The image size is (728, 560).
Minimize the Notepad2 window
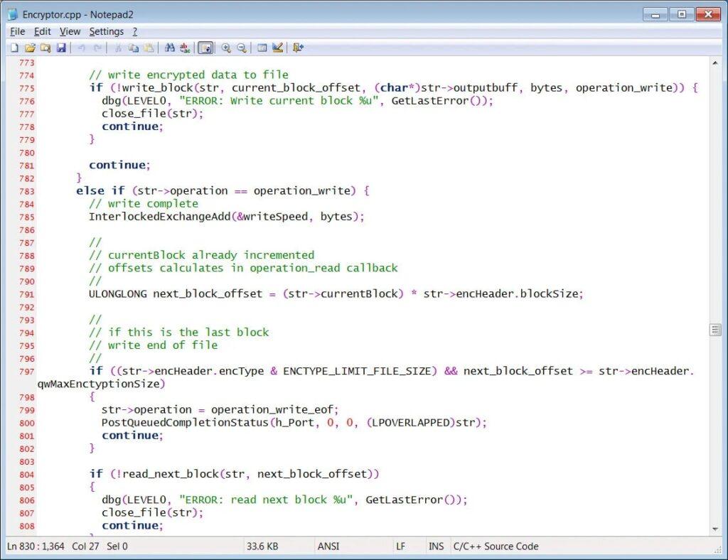(655, 15)
